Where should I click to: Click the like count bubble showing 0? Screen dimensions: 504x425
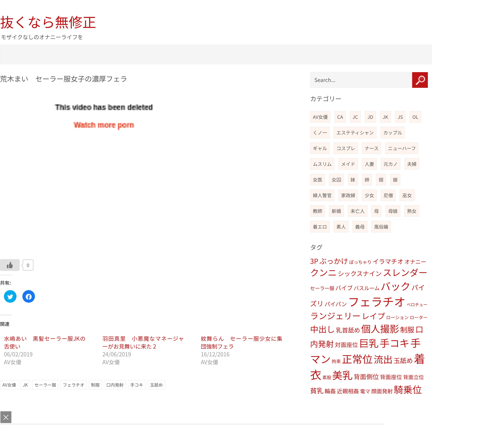click(x=28, y=265)
